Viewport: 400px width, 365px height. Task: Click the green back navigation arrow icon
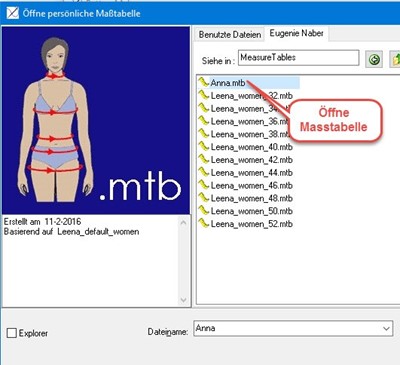click(x=374, y=60)
